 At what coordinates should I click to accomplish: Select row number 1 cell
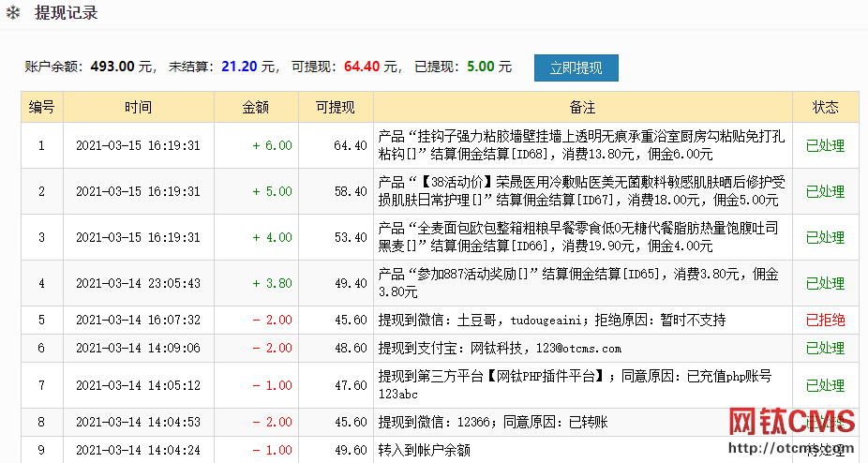coord(42,145)
